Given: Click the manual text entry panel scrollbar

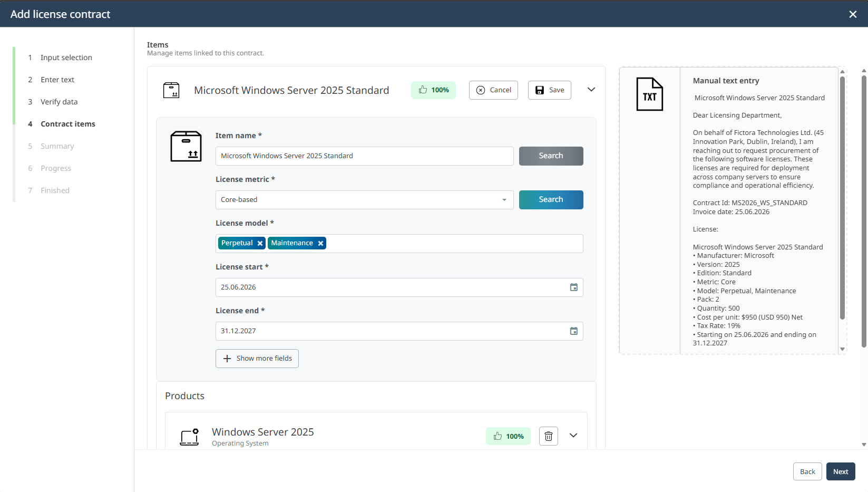Looking at the screenshot, I should 842,198.
